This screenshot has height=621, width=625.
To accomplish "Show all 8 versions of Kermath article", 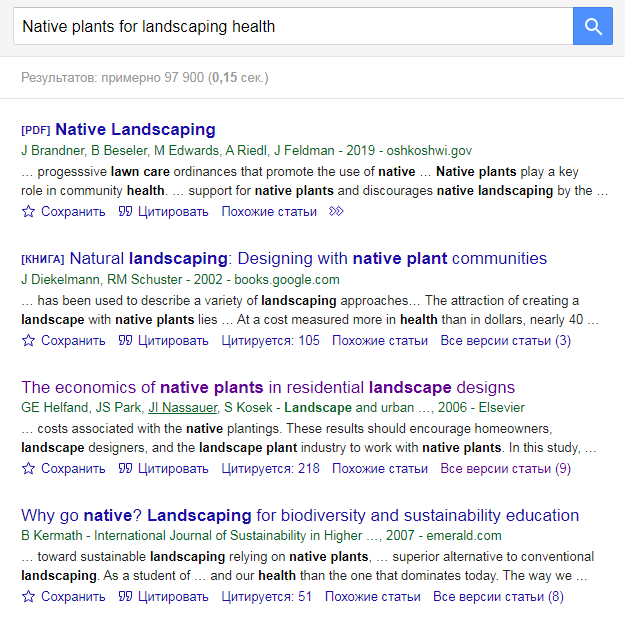I will click(498, 597).
